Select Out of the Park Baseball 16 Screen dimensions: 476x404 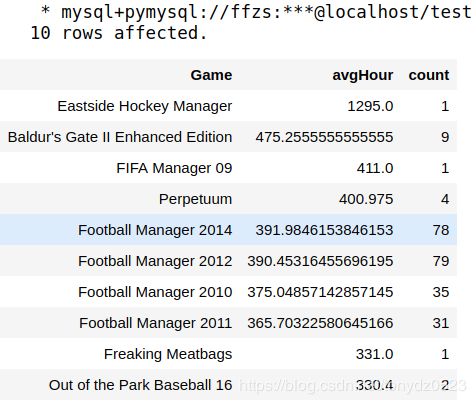[140, 385]
